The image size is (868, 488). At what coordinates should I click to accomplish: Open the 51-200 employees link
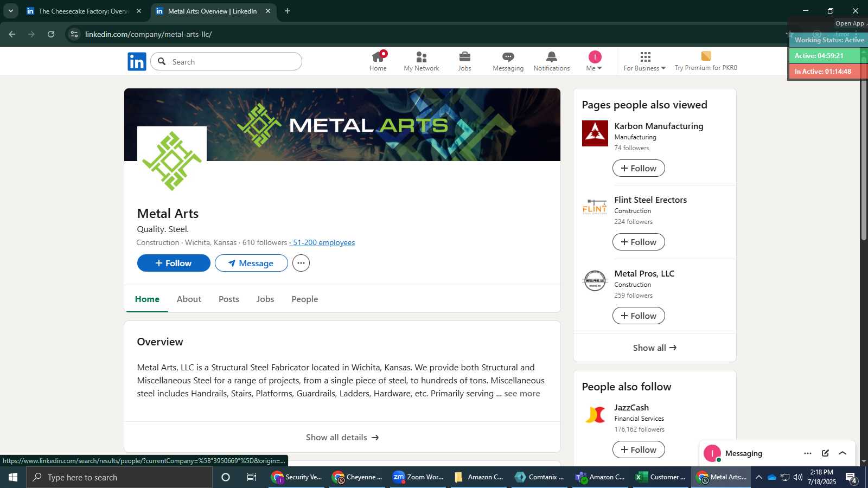[322, 242]
